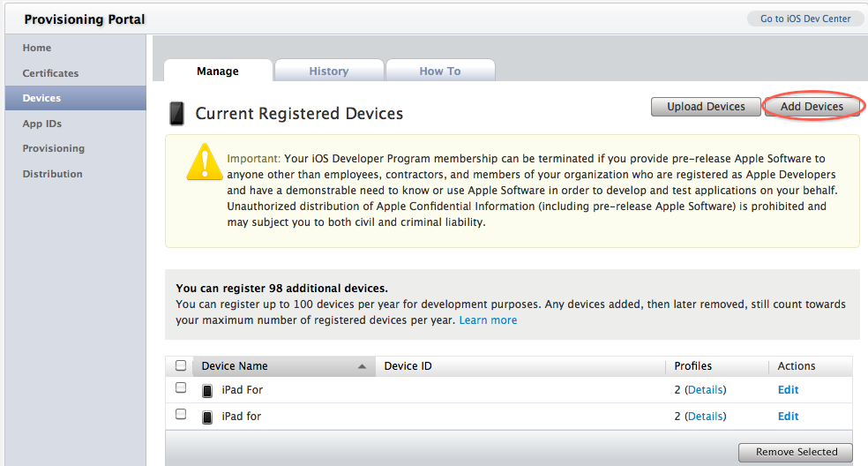Open the How To tab
Image resolution: width=868 pixels, height=466 pixels.
[x=440, y=71]
